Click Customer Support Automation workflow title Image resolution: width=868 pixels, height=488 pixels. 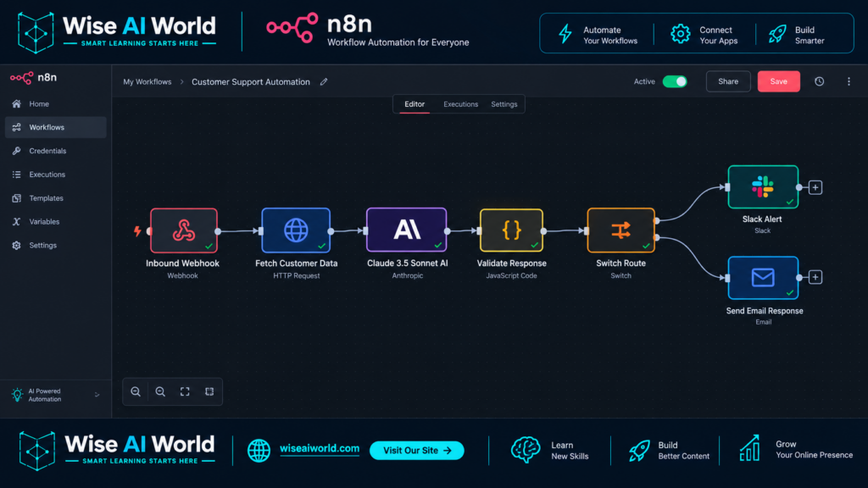251,82
